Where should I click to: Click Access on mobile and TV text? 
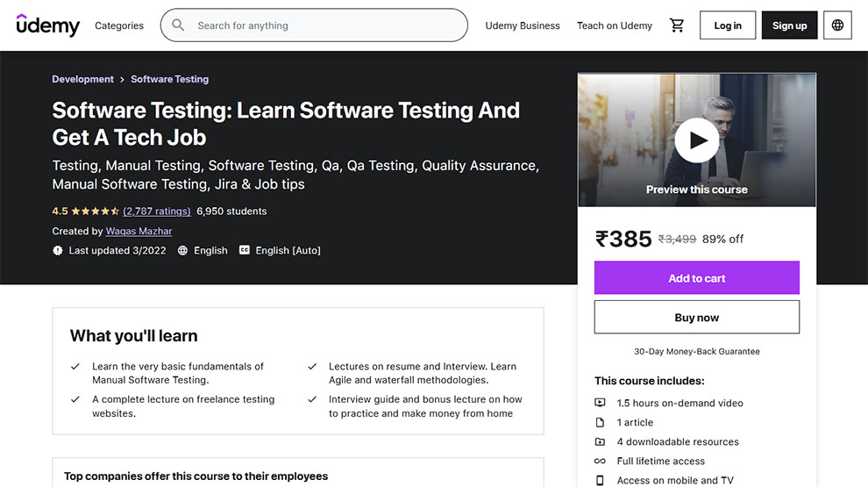pos(675,480)
